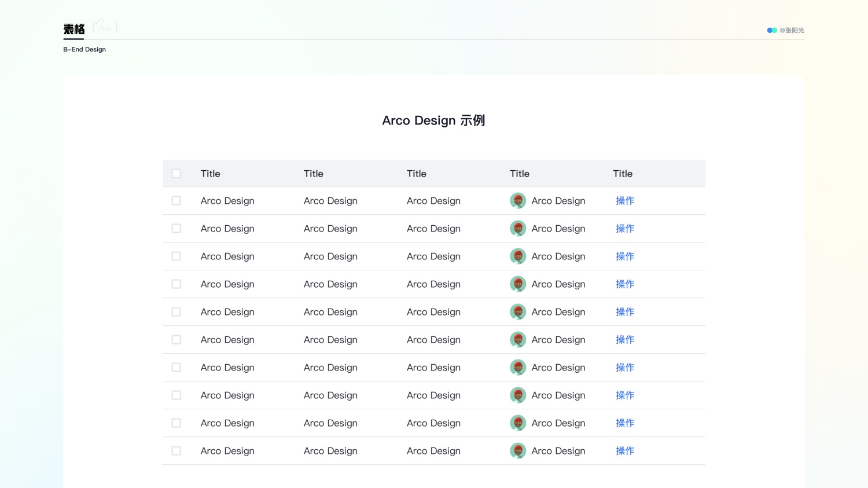
Task: Click the avatar icon in the eighth table row
Action: [x=518, y=395]
